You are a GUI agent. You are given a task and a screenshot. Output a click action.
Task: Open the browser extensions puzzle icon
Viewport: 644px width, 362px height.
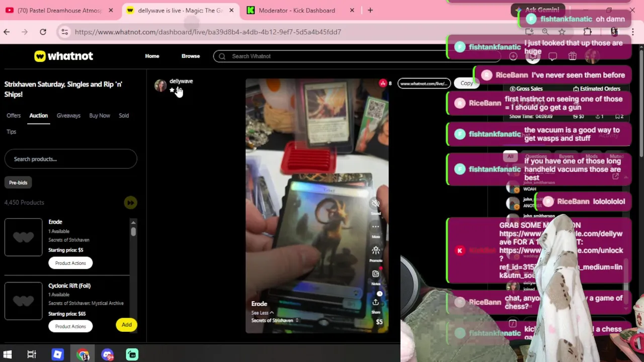point(588,32)
